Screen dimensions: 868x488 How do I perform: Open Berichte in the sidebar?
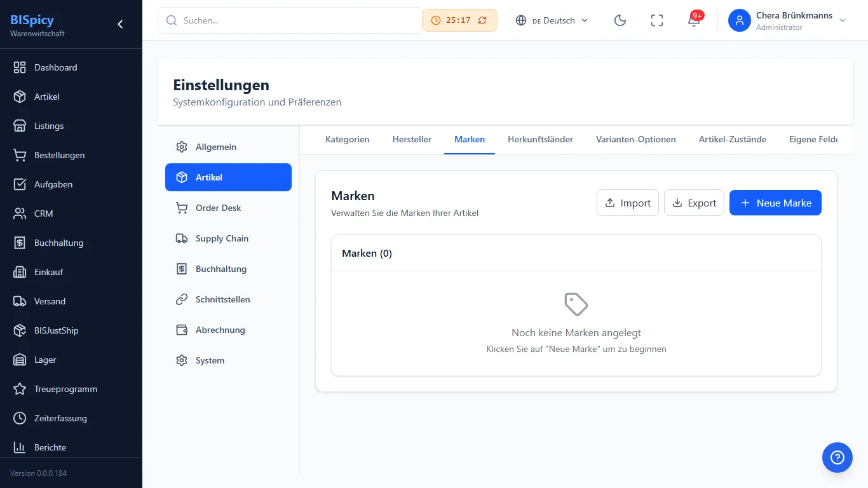click(71, 447)
